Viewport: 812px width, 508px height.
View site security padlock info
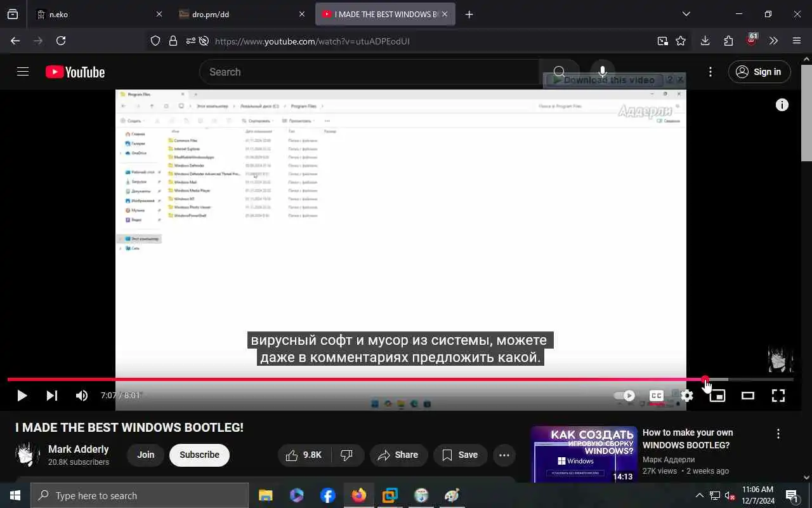pos(173,41)
